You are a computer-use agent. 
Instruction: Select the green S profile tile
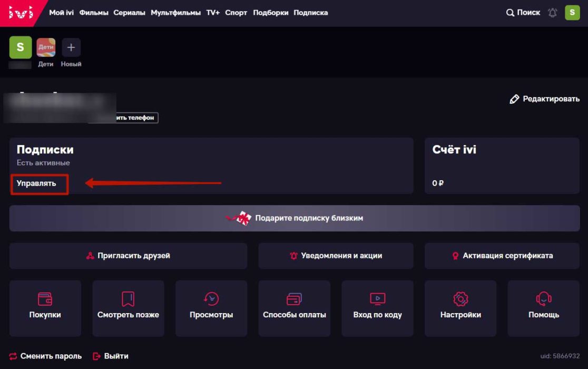coord(21,48)
